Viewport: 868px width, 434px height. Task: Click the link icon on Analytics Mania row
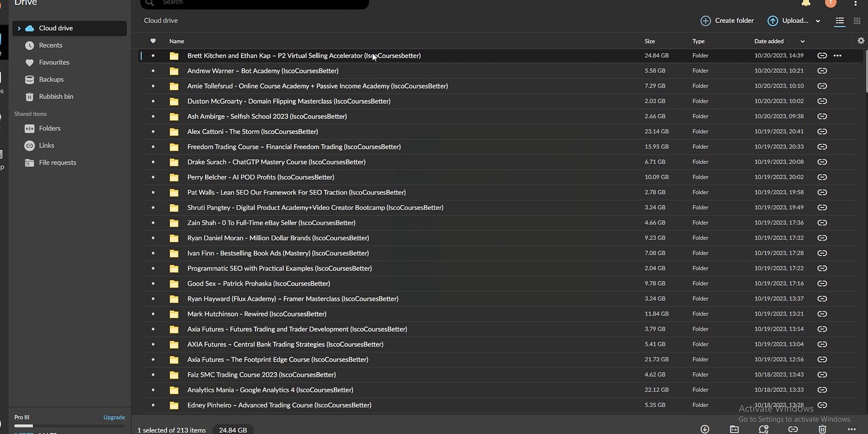pyautogui.click(x=822, y=390)
